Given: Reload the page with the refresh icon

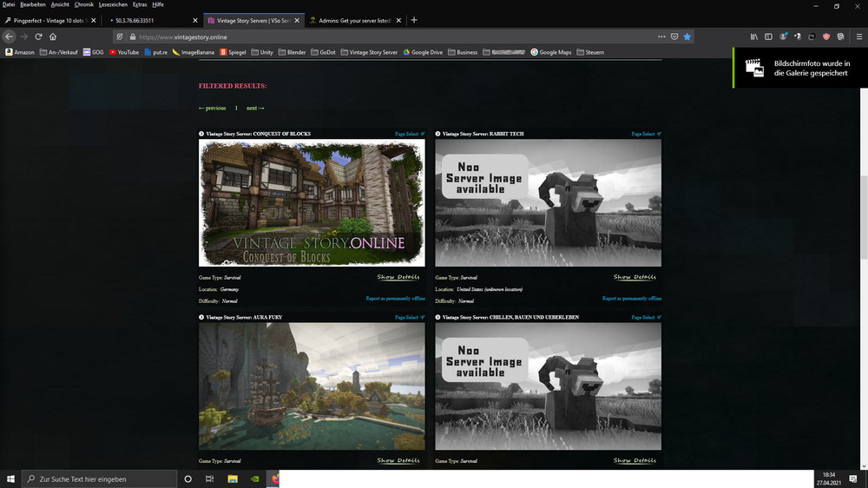Looking at the screenshot, I should [39, 36].
